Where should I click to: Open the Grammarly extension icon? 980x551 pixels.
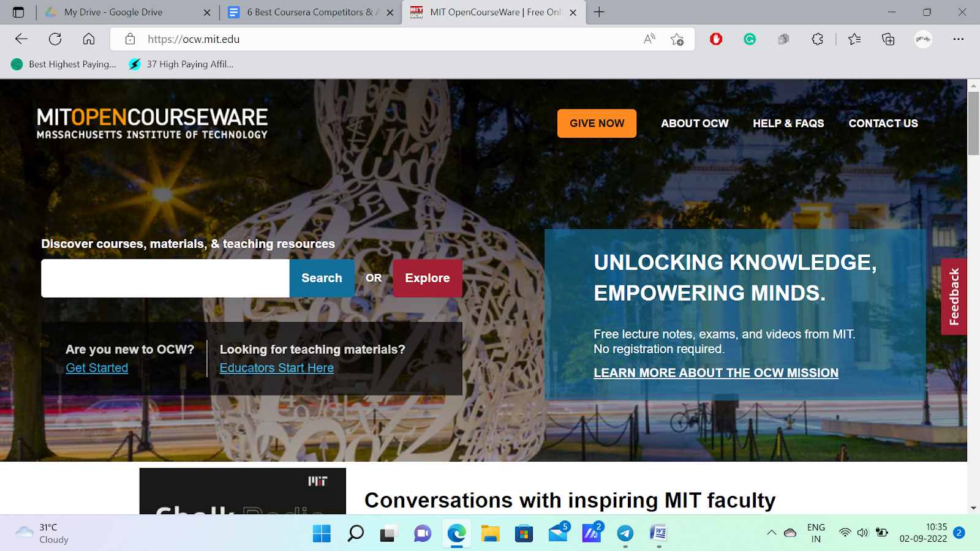click(750, 39)
